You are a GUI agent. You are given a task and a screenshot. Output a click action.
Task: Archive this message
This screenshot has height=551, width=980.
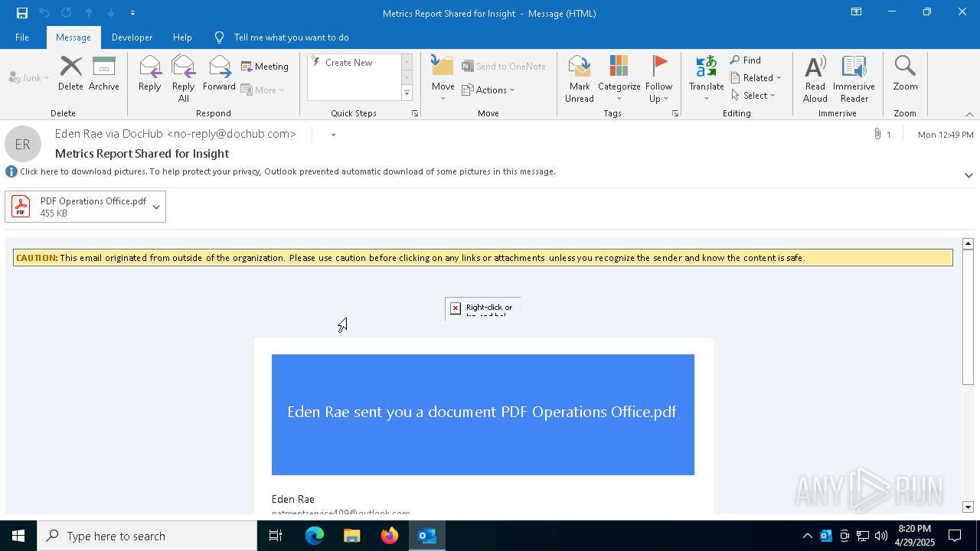click(x=104, y=74)
